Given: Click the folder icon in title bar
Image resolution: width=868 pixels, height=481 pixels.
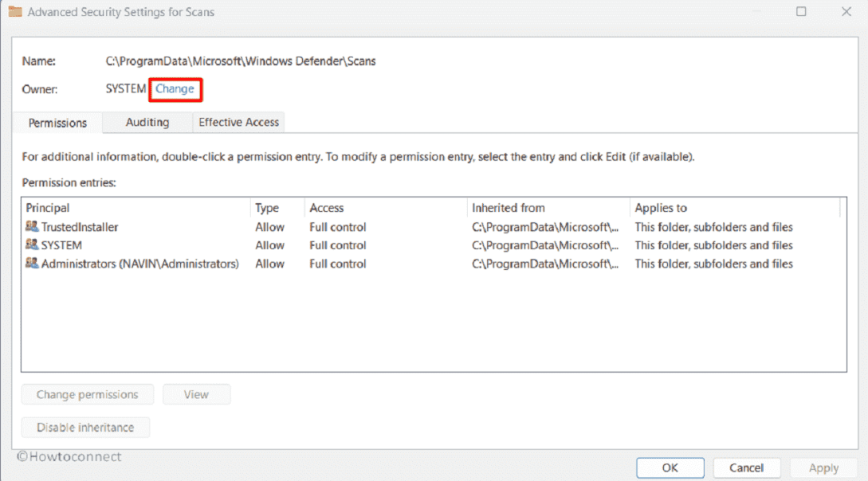Looking at the screenshot, I should tap(15, 12).
